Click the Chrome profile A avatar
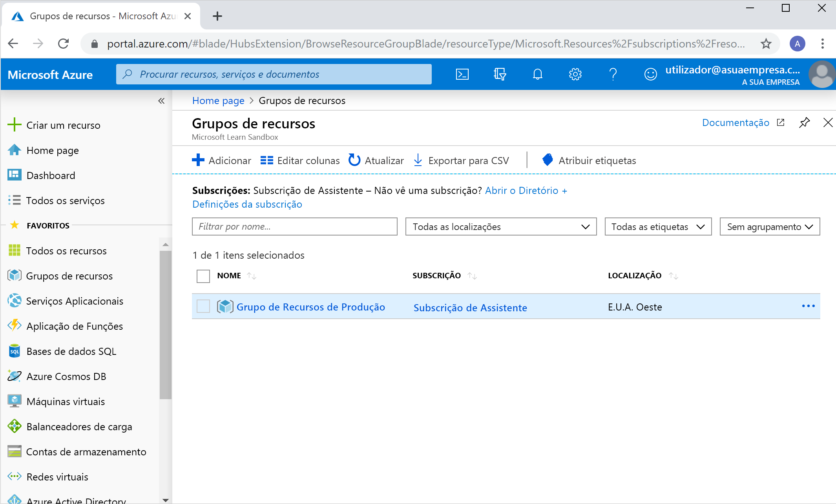 (x=797, y=44)
